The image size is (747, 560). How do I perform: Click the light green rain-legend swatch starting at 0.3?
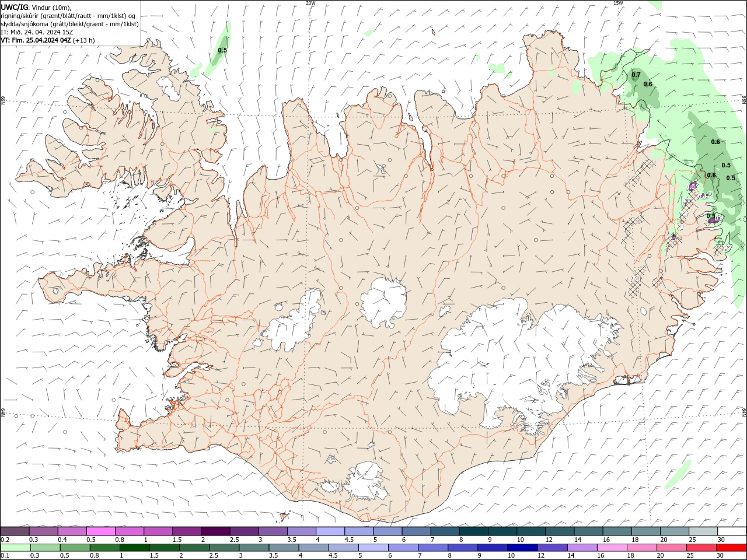click(46, 548)
